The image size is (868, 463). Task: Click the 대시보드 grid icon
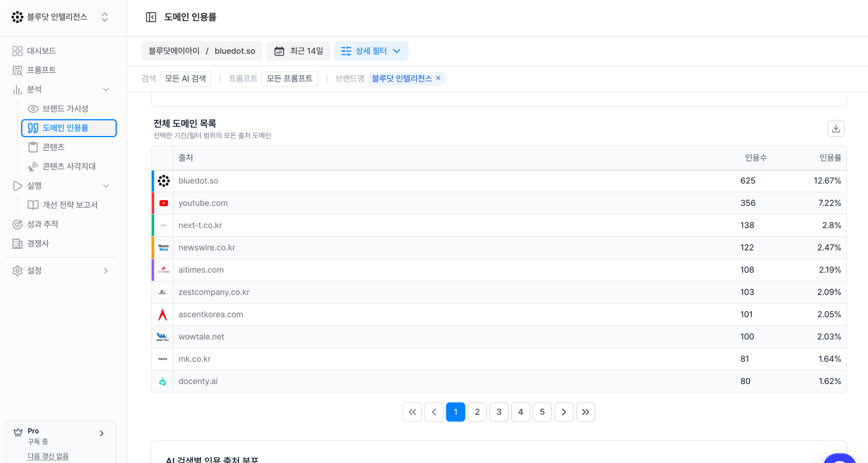point(17,51)
